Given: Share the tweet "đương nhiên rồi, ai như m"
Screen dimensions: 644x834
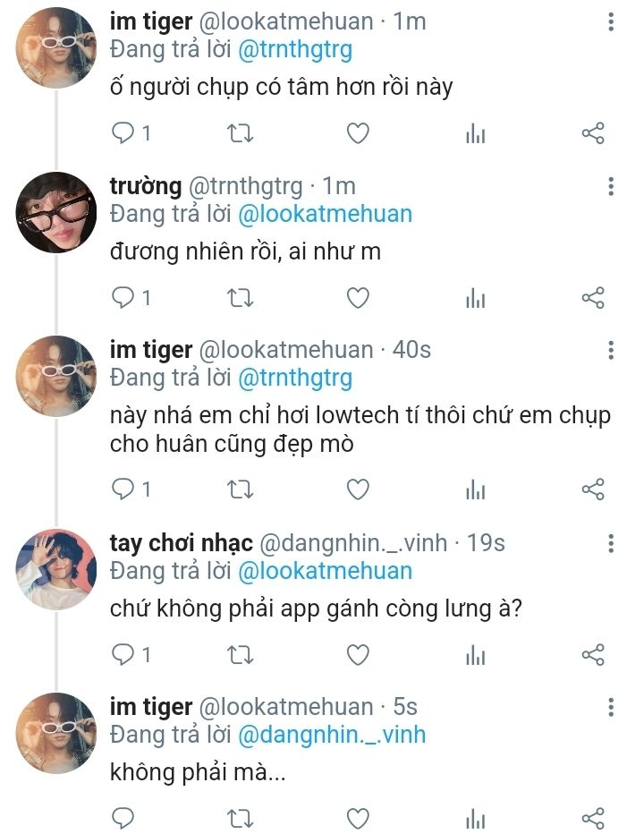Looking at the screenshot, I should pyautogui.click(x=593, y=298).
